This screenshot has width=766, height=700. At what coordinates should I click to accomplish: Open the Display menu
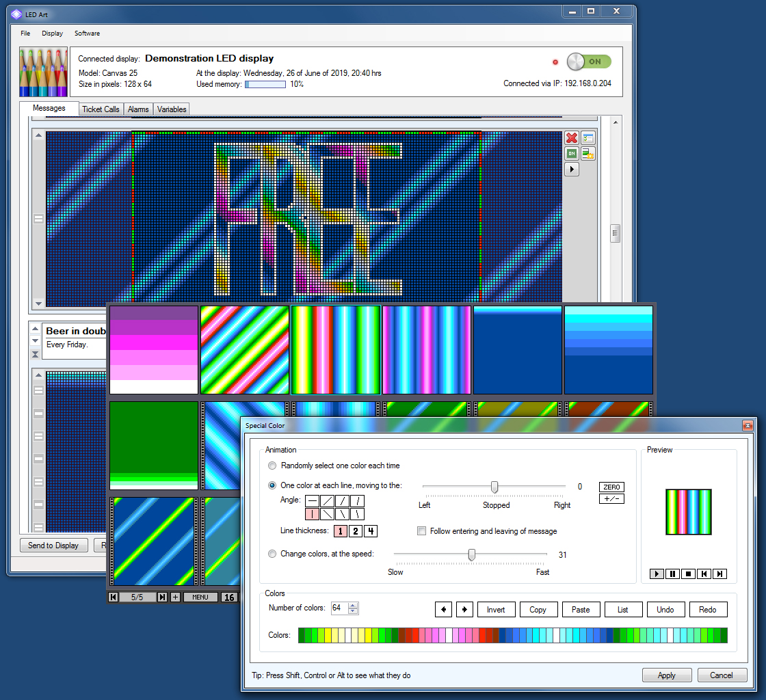pos(52,33)
